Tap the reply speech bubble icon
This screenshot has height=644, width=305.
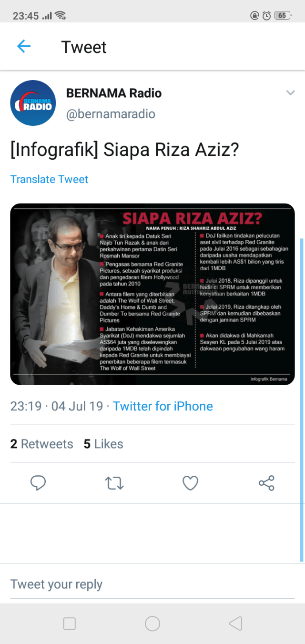pos(38,483)
